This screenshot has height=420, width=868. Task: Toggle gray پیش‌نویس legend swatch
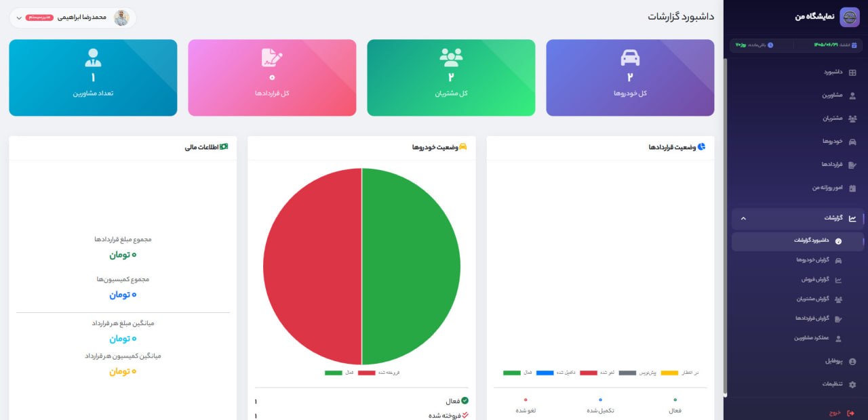(x=627, y=373)
